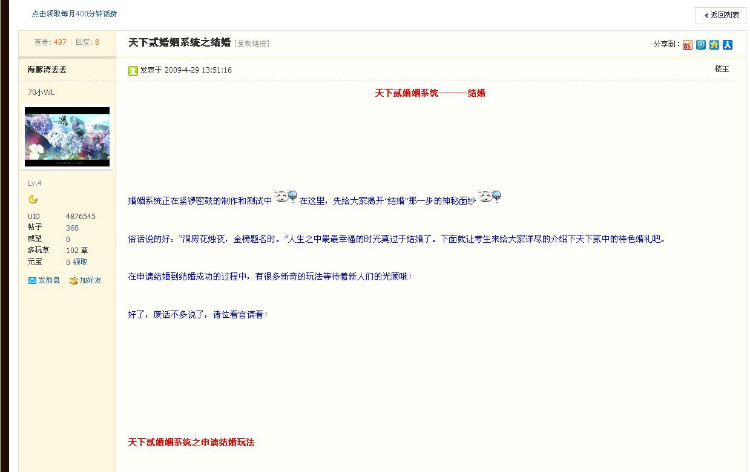Copy the thread link via 复制链接
The height and width of the screenshot is (472, 750).
coord(252,44)
